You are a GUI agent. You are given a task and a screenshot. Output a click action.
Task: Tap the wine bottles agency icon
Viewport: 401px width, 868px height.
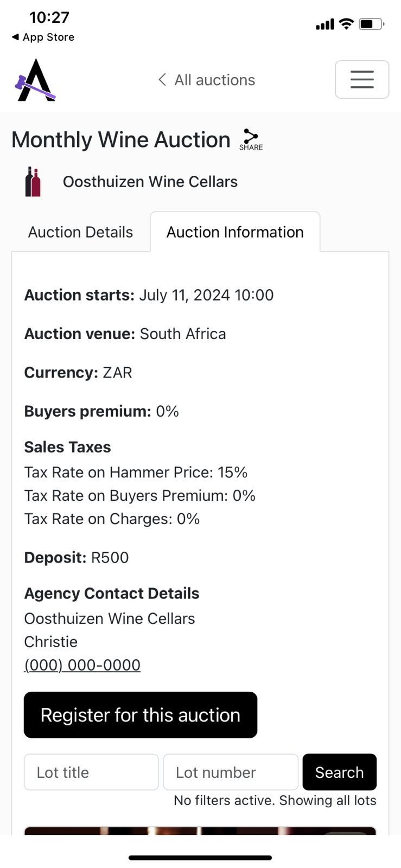point(33,182)
